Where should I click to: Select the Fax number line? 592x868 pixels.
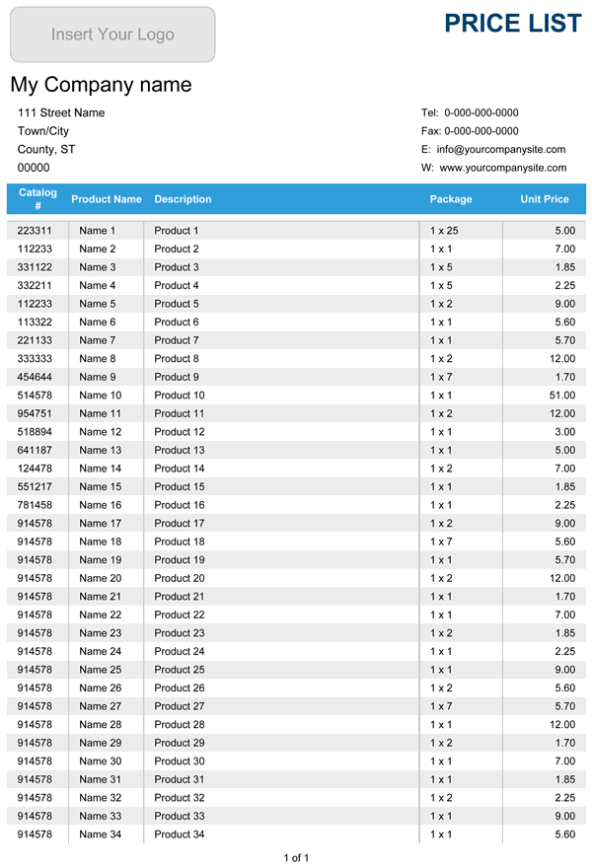point(470,131)
